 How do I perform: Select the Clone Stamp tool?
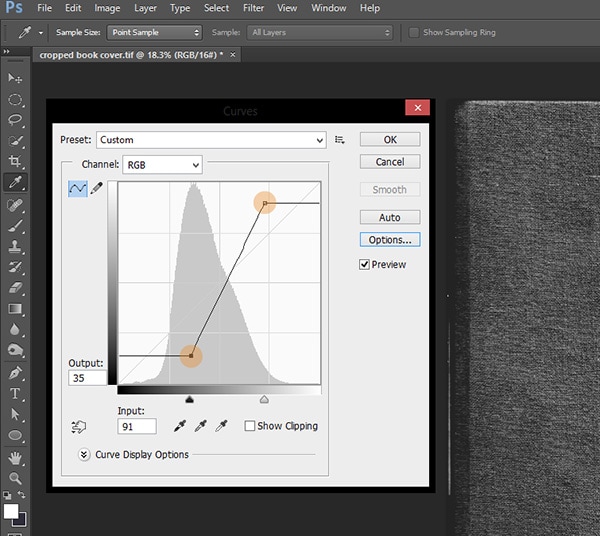15,246
